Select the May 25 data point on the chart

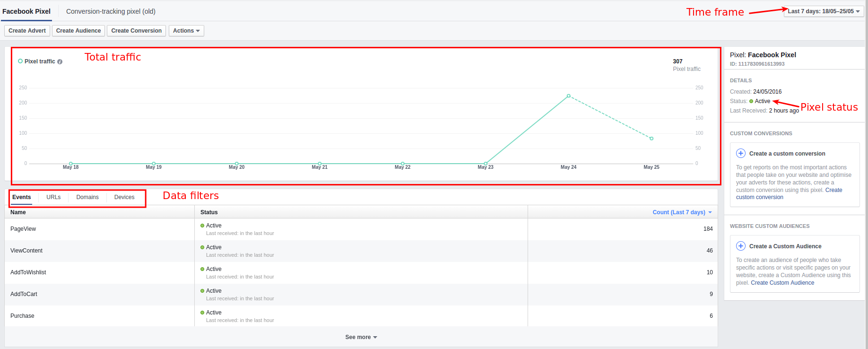click(651, 139)
